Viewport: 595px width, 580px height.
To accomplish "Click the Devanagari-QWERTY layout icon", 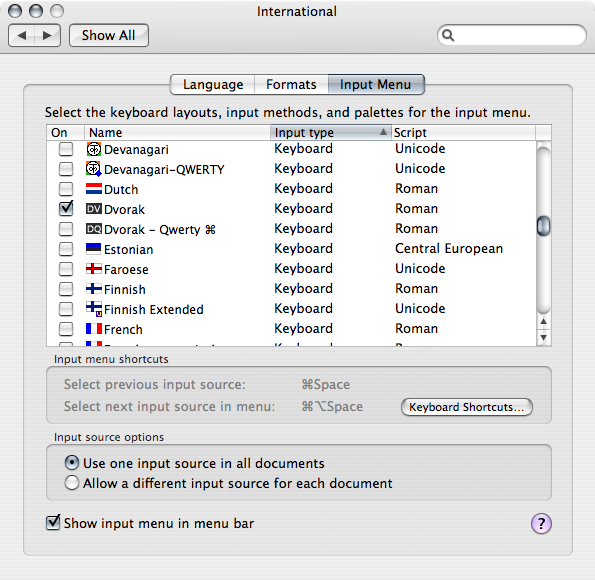I will (x=94, y=169).
